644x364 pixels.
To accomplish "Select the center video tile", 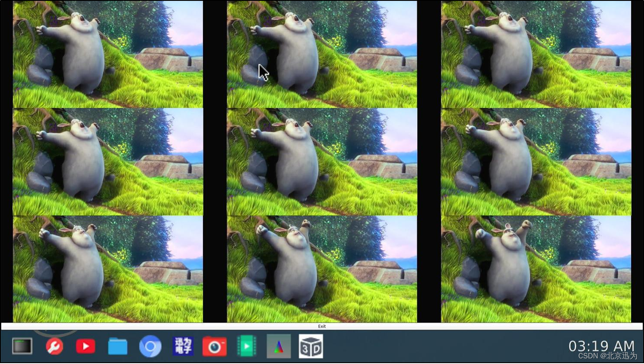I will 322,161.
